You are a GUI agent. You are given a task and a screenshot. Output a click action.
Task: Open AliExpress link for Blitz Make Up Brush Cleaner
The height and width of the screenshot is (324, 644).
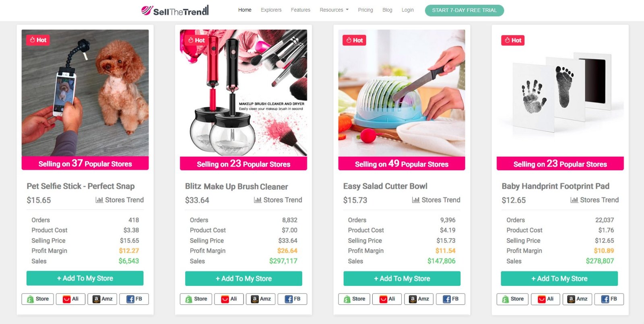pyautogui.click(x=229, y=299)
